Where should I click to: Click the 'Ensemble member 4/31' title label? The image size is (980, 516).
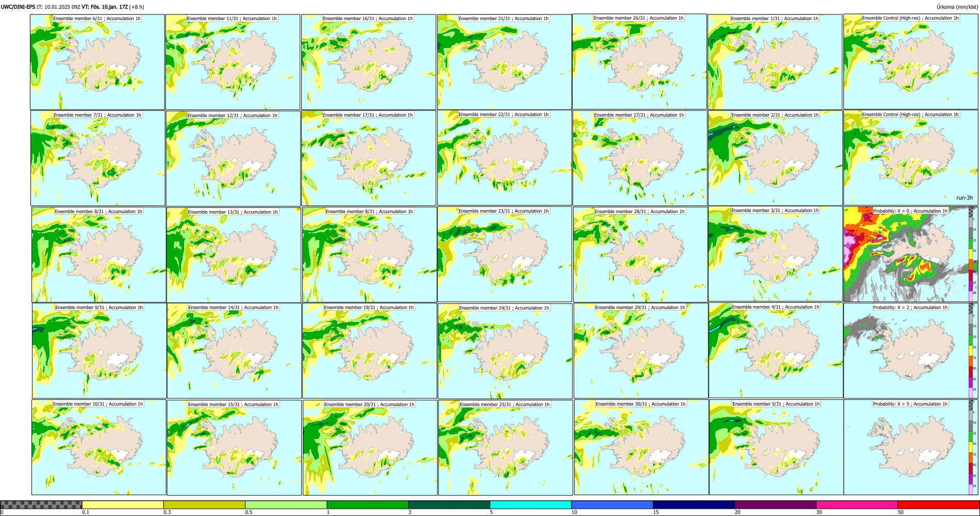tap(776, 307)
